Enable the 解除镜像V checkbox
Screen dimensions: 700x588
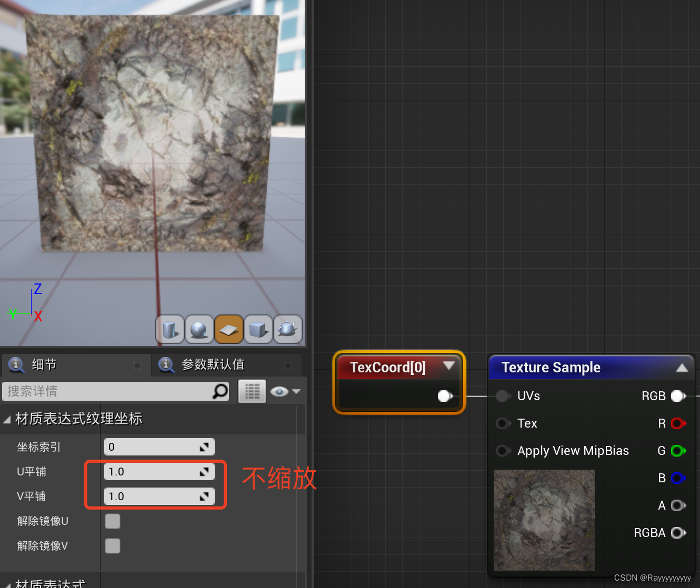click(x=113, y=546)
